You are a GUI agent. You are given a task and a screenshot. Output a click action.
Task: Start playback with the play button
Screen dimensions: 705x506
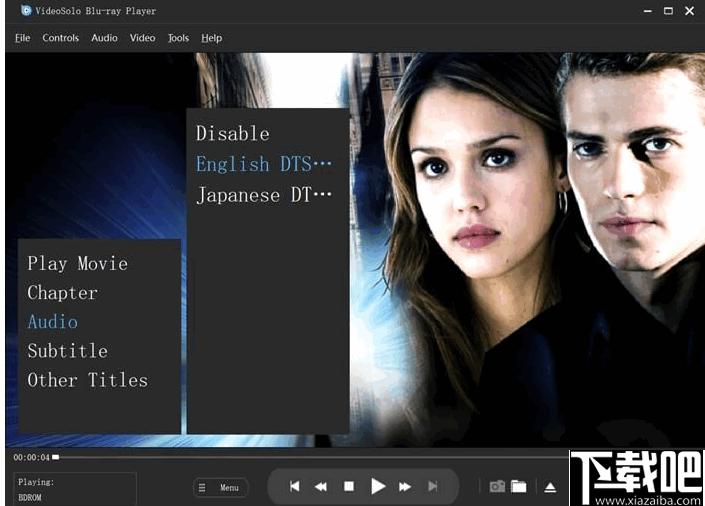pos(378,486)
